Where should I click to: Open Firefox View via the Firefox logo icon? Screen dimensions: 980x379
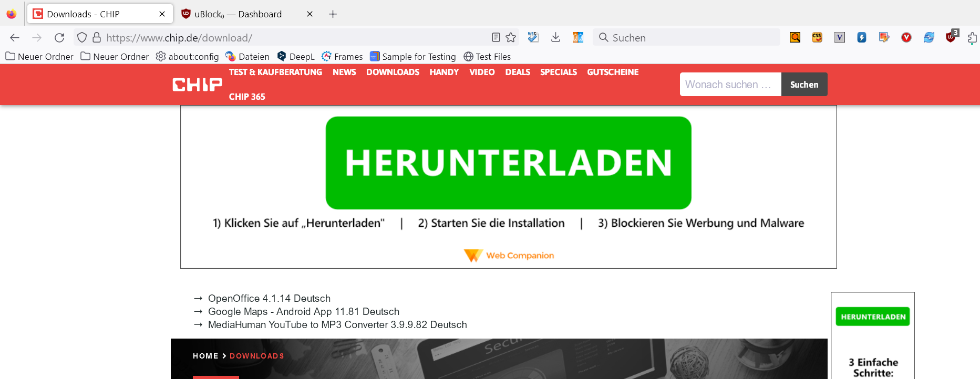(12, 14)
